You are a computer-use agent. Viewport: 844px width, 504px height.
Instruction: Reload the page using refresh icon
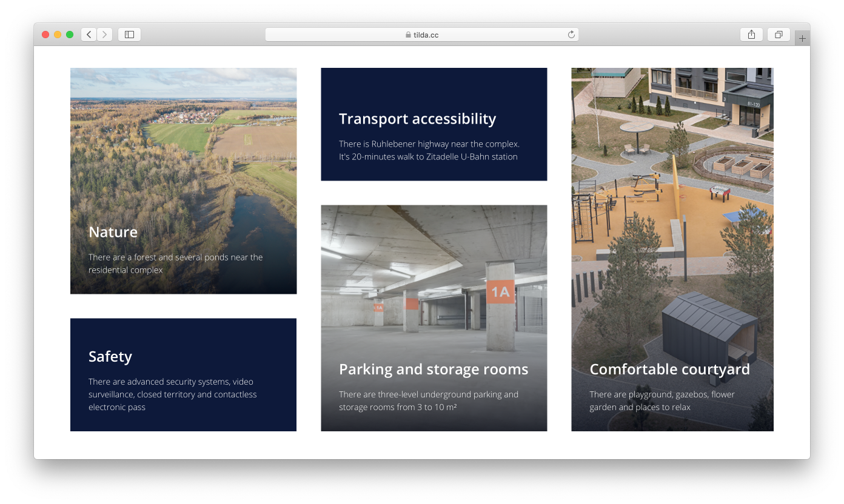(x=571, y=35)
